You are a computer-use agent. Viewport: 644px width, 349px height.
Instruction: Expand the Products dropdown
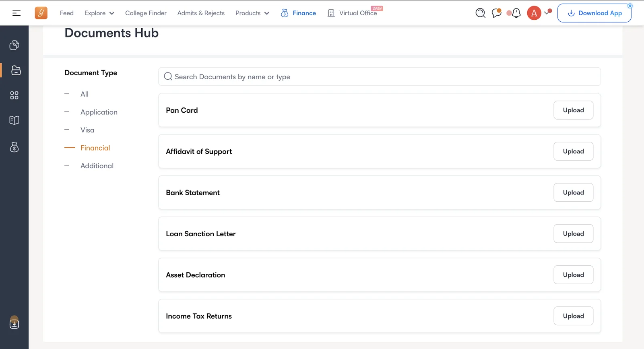point(252,13)
